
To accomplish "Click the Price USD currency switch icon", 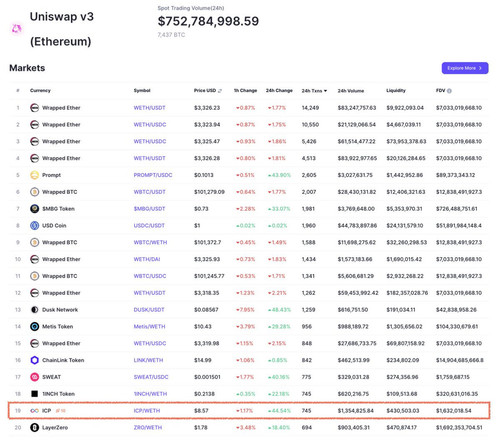I will (x=220, y=91).
